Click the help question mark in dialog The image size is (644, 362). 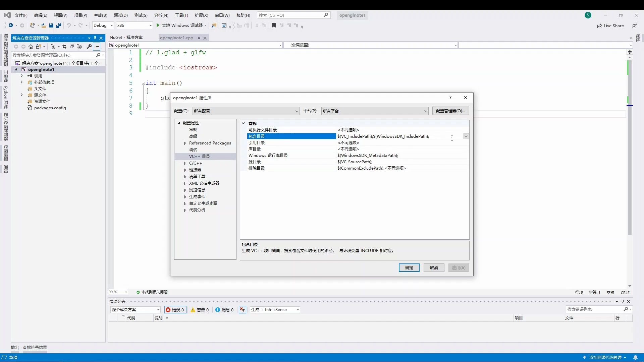450,98
